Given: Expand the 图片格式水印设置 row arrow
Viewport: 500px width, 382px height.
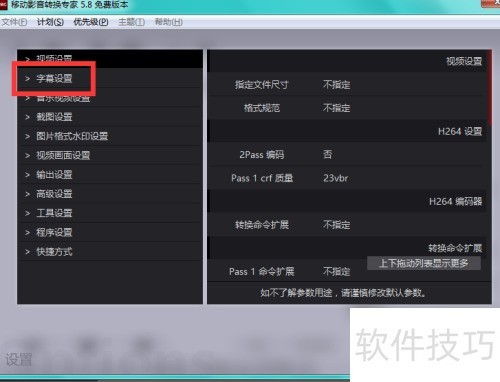Looking at the screenshot, I should coord(27,136).
